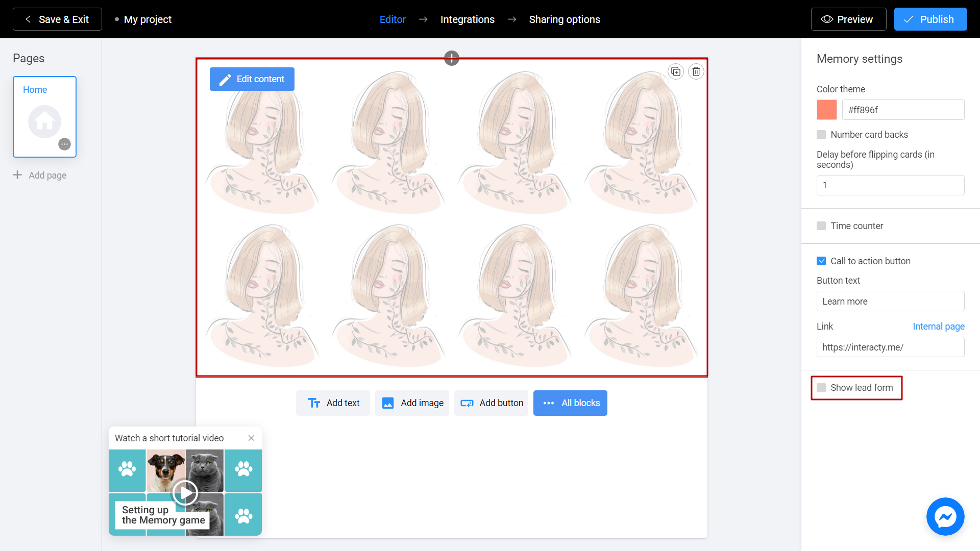Viewport: 980px width, 551px height.
Task: Click the plus icon above the block
Action: pyautogui.click(x=452, y=58)
